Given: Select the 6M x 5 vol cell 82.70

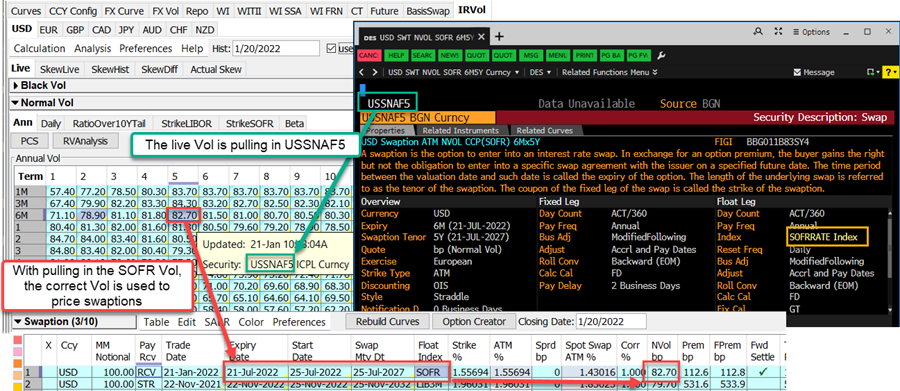Looking at the screenshot, I should 184,216.
